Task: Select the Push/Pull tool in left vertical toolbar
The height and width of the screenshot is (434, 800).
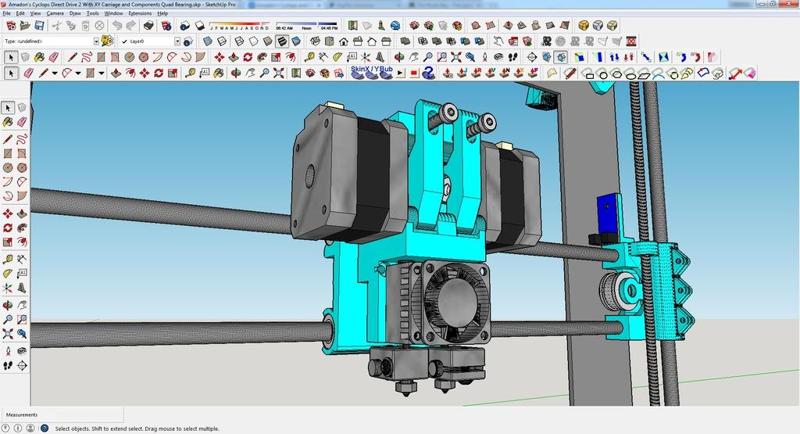Action: pos(21,213)
